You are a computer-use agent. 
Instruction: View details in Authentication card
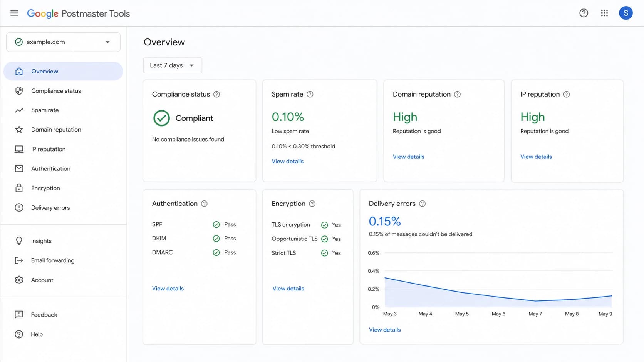point(168,289)
